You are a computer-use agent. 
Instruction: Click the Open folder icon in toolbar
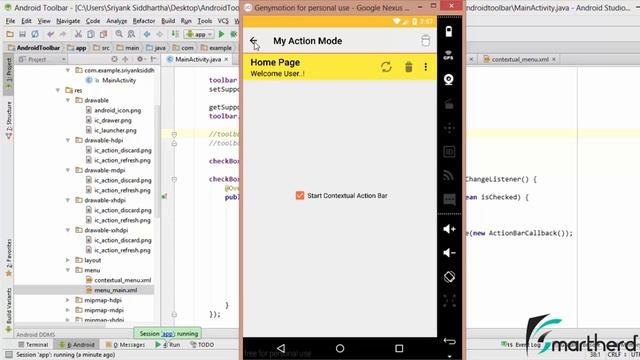(x=10, y=34)
